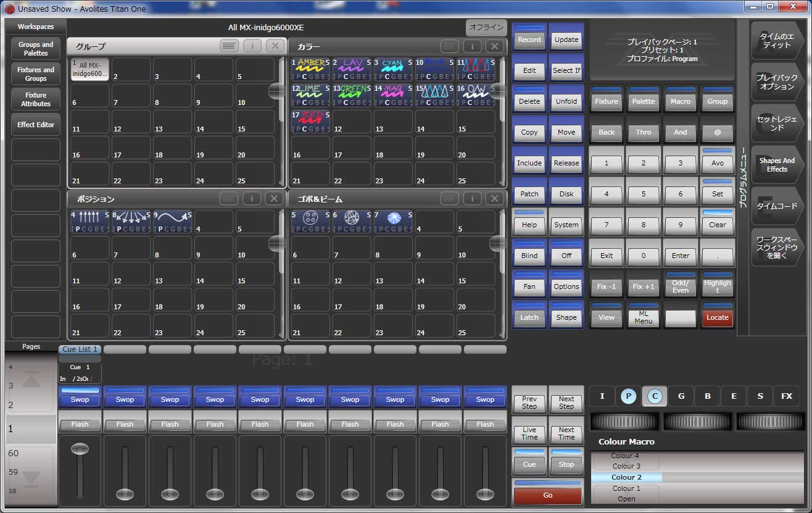Select position palette 9 with wave curve
The height and width of the screenshot is (513, 812).
(172, 222)
